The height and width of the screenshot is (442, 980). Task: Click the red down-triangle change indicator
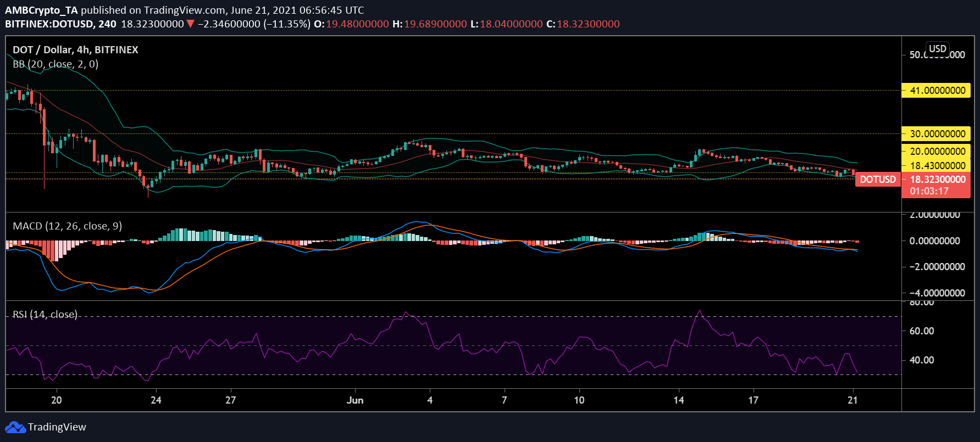(190, 24)
